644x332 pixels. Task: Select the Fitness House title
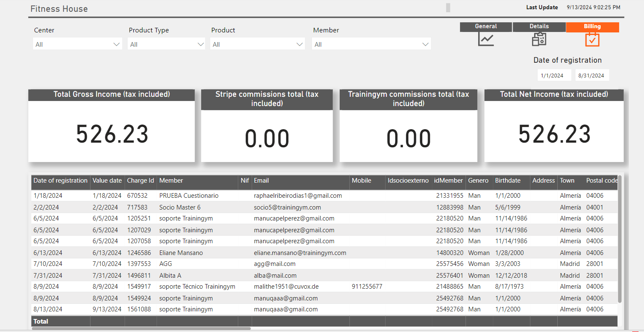click(x=59, y=9)
